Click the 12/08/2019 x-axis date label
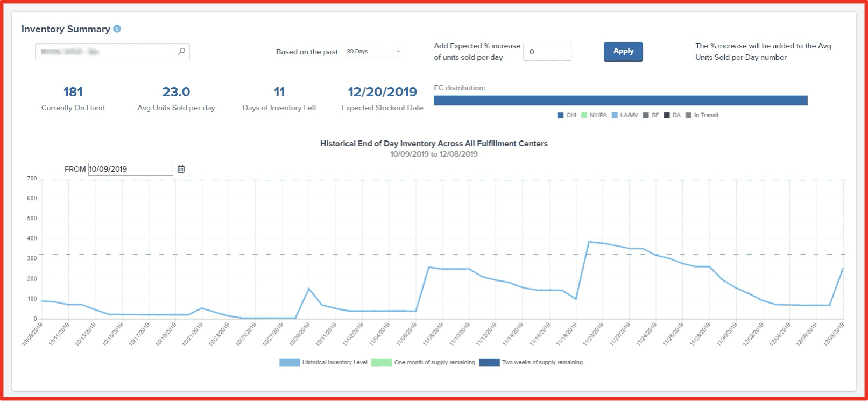Screen dimensions: 868x401 [834, 334]
